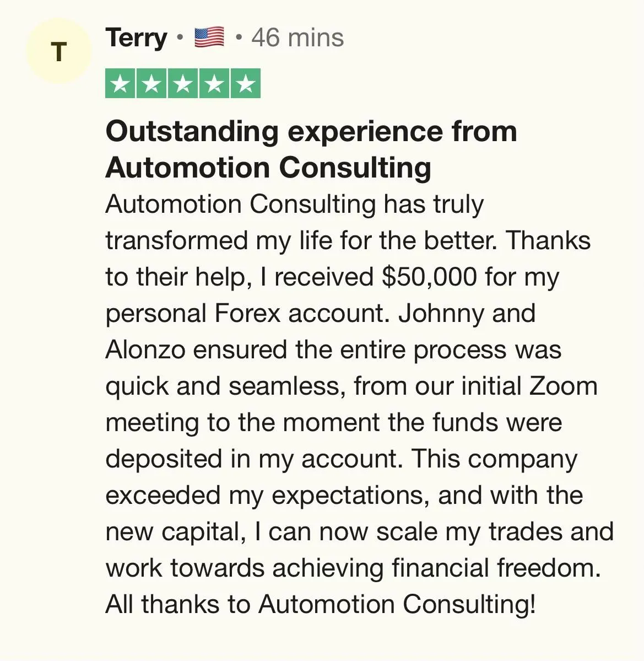Click the second green rating star
The width and height of the screenshot is (644, 661).
[151, 83]
